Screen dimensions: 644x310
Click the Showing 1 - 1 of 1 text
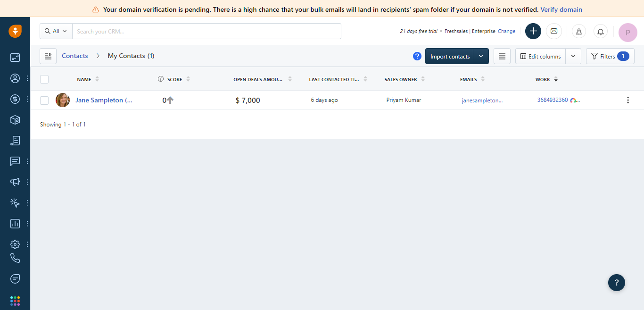(x=63, y=125)
